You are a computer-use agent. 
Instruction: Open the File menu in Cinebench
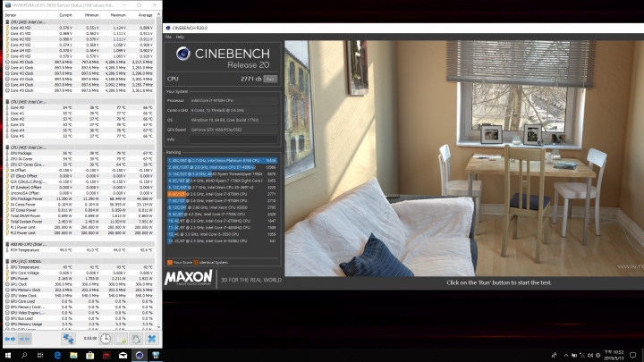[x=168, y=37]
